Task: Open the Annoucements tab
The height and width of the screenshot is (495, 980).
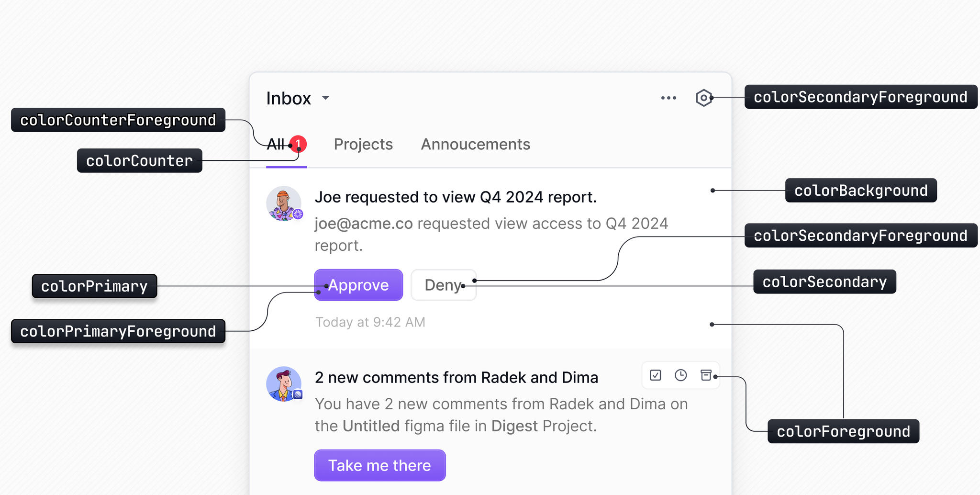Action: pyautogui.click(x=475, y=145)
